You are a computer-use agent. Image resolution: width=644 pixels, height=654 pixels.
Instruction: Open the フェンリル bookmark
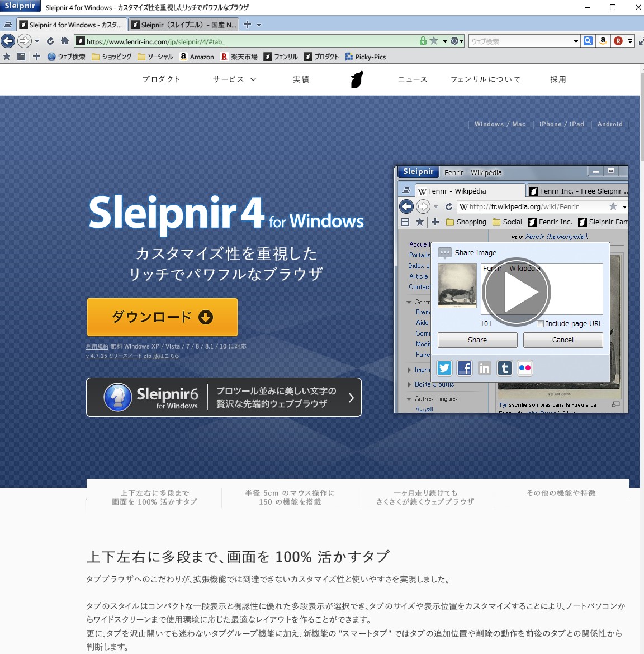pos(281,57)
